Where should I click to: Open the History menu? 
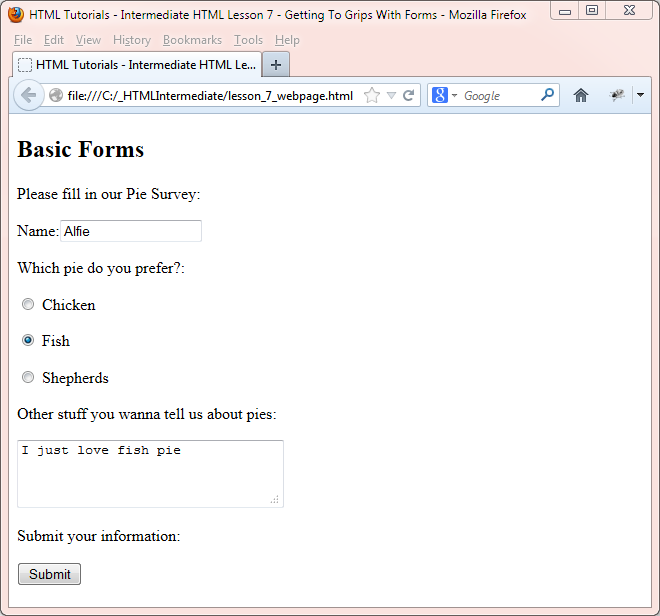tap(132, 40)
